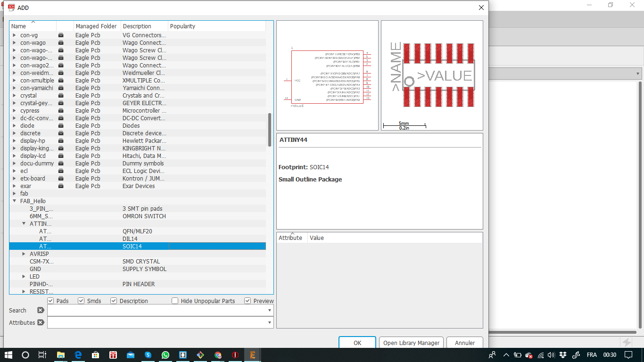Focus the Attributes input field

(x=157, y=322)
